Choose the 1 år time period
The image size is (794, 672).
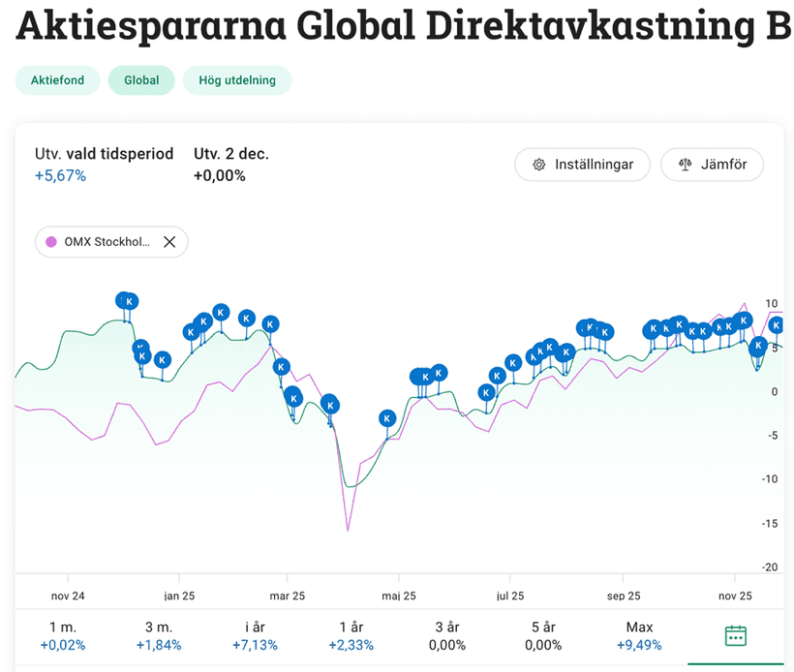click(x=351, y=636)
